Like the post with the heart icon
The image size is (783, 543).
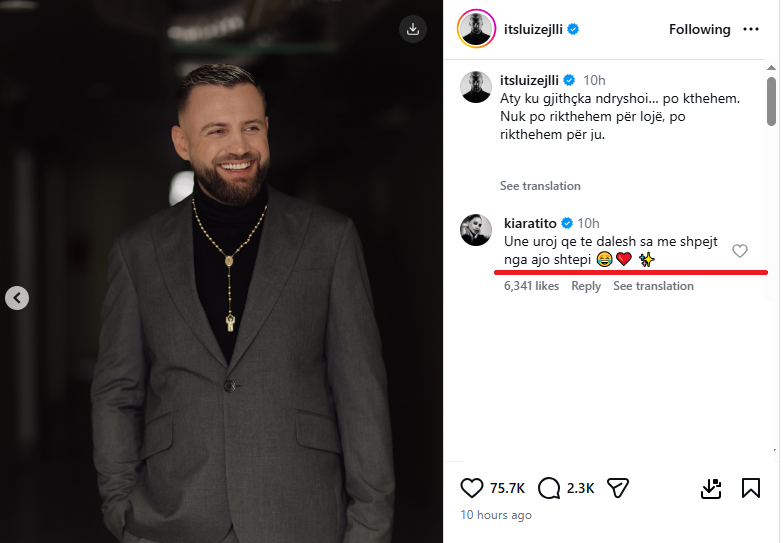pos(472,488)
